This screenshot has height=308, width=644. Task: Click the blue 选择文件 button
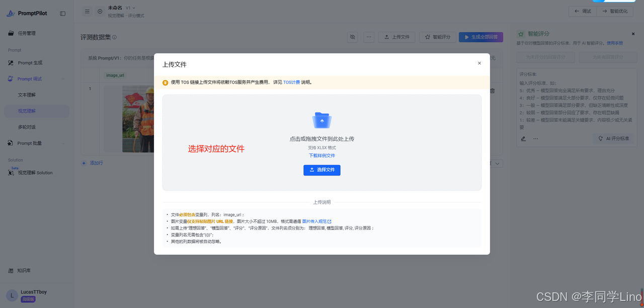(321, 170)
